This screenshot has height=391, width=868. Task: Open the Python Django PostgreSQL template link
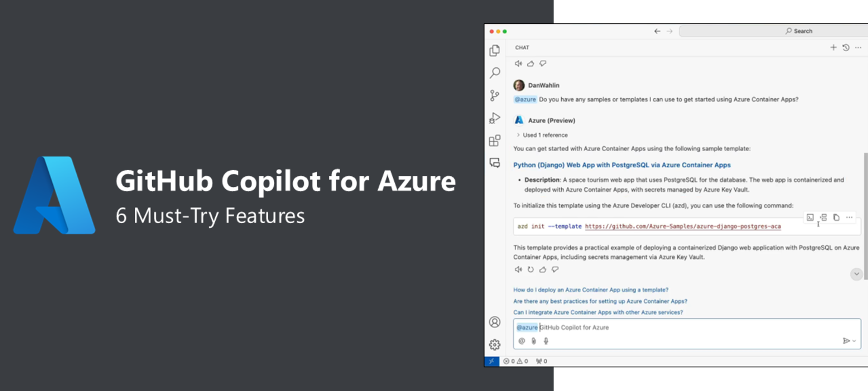point(622,165)
